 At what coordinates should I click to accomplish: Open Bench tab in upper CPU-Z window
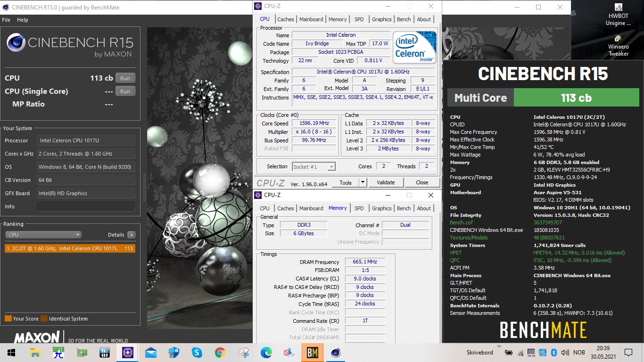(x=404, y=19)
